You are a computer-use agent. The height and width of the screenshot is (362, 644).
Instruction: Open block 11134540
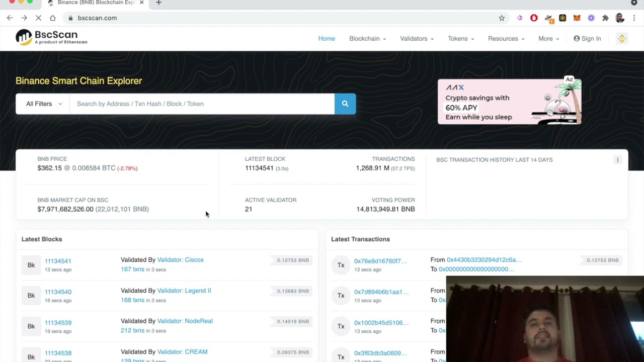coord(58,292)
